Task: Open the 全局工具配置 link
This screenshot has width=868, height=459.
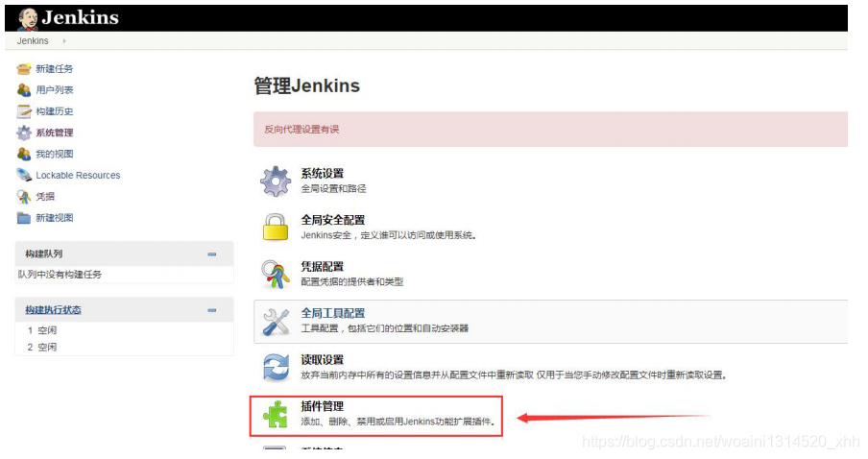Action: [x=332, y=313]
